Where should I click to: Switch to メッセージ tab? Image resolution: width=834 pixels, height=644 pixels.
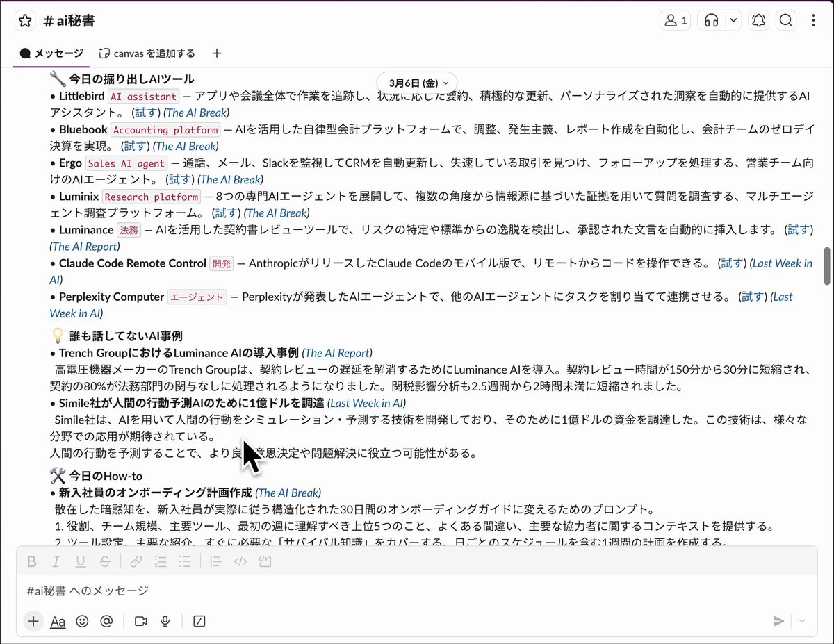coord(51,53)
